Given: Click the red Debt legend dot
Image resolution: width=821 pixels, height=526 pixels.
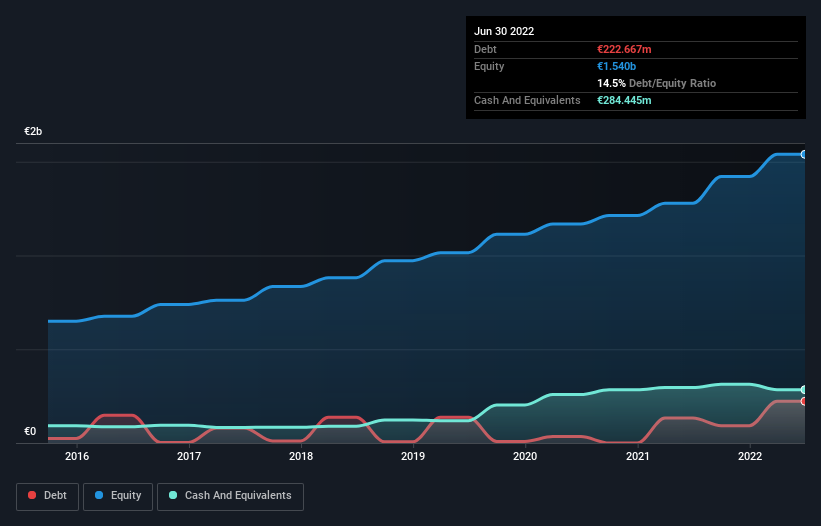Looking at the screenshot, I should point(32,495).
